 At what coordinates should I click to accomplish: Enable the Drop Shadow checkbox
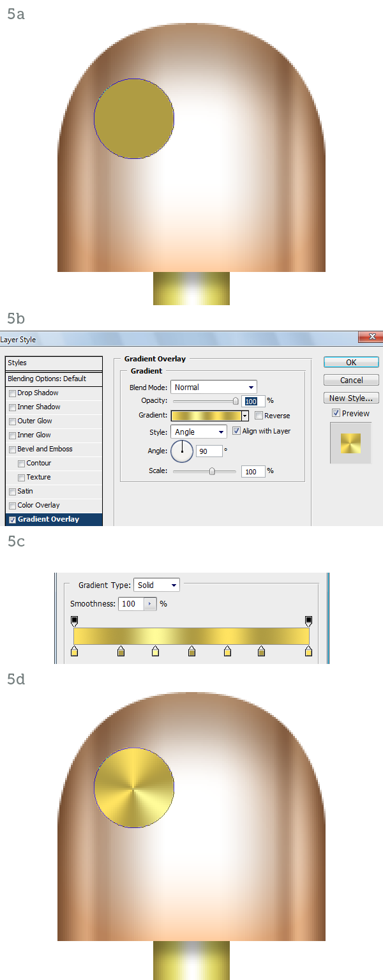(x=12, y=393)
